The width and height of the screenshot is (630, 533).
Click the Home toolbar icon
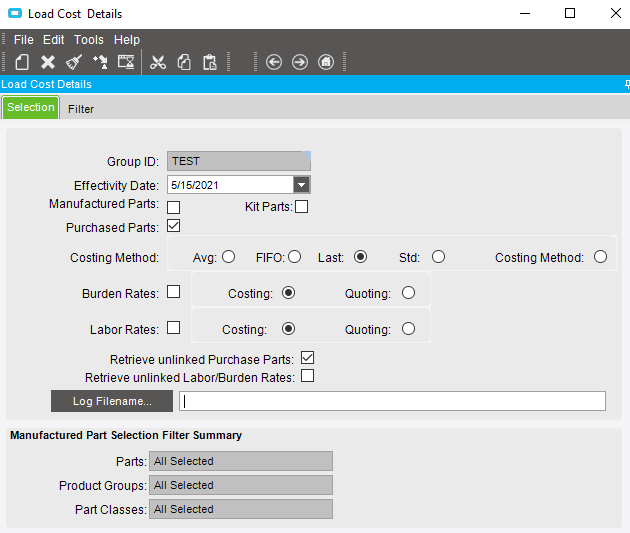(326, 62)
